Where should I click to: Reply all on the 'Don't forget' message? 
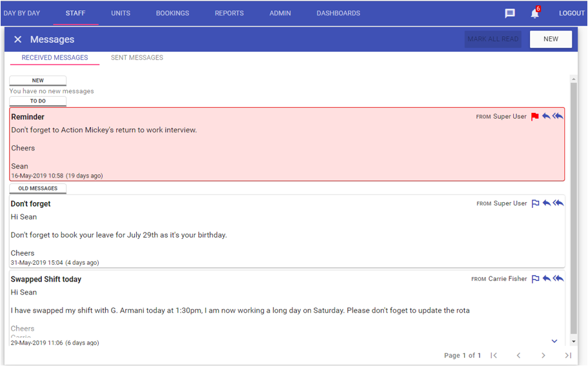tap(558, 203)
